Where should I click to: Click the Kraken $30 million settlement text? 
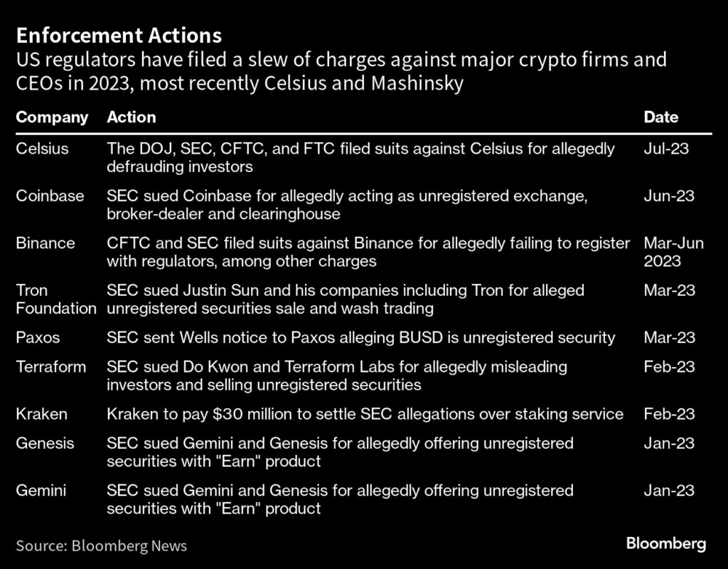click(x=365, y=414)
